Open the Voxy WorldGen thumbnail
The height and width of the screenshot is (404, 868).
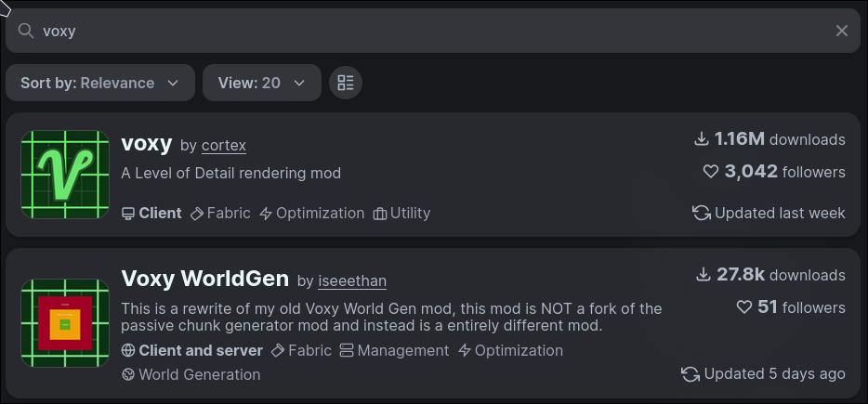[x=65, y=323]
